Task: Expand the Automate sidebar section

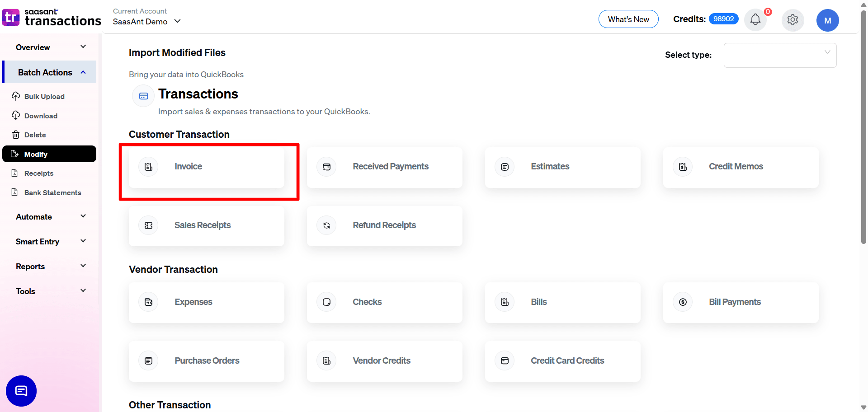Action: tap(50, 217)
